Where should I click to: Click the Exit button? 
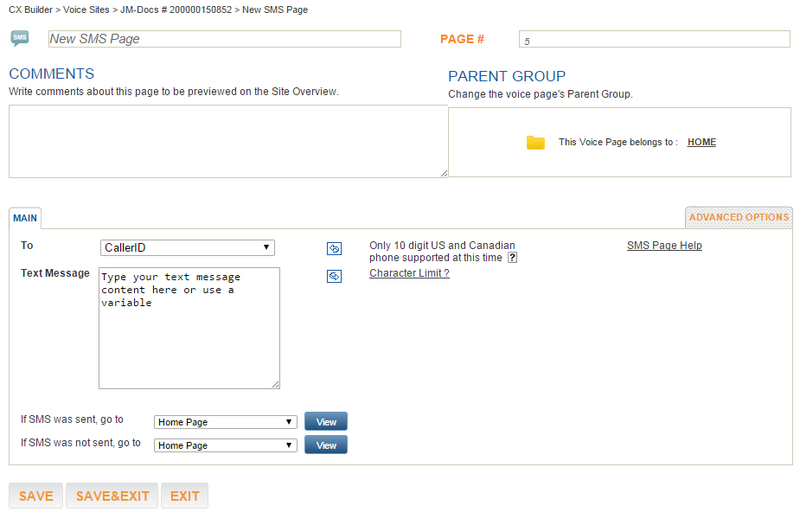[x=185, y=496]
